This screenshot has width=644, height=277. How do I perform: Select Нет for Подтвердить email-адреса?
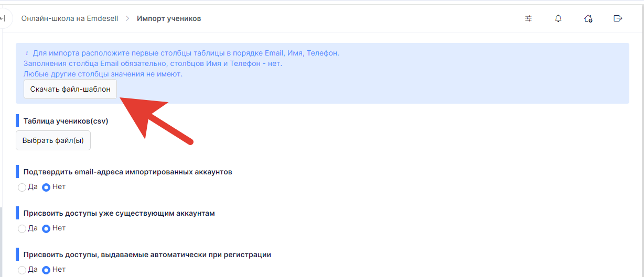[46, 187]
